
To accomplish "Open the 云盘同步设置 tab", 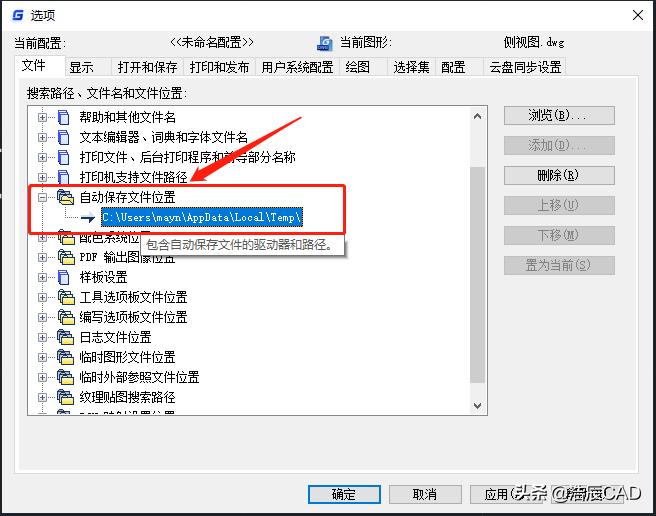I will [525, 67].
